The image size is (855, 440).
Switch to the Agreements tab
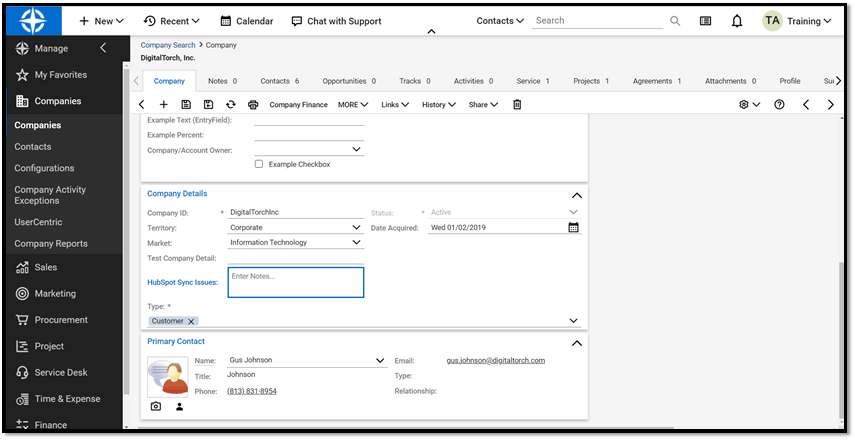(x=657, y=81)
